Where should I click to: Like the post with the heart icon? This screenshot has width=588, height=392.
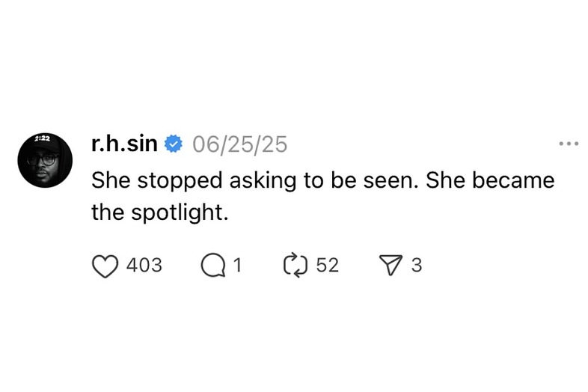105,266
